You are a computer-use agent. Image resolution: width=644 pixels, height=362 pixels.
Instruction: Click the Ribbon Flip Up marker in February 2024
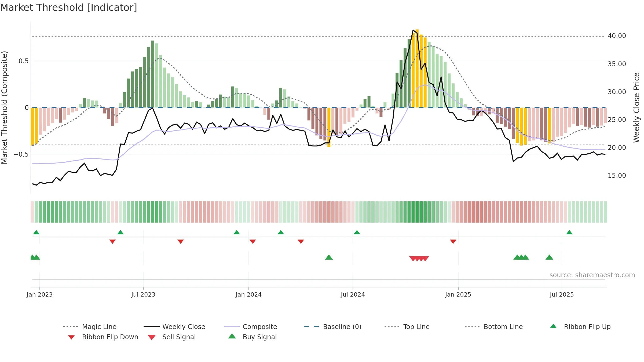pos(281,232)
